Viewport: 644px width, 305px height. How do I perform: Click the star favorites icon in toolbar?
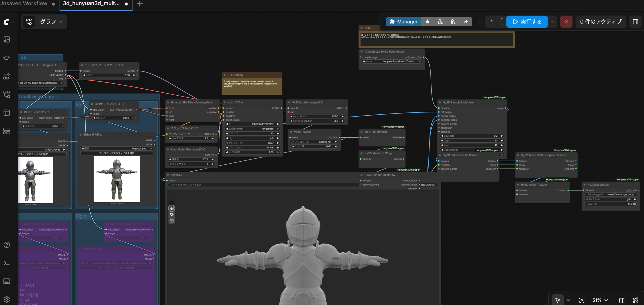[x=427, y=22]
